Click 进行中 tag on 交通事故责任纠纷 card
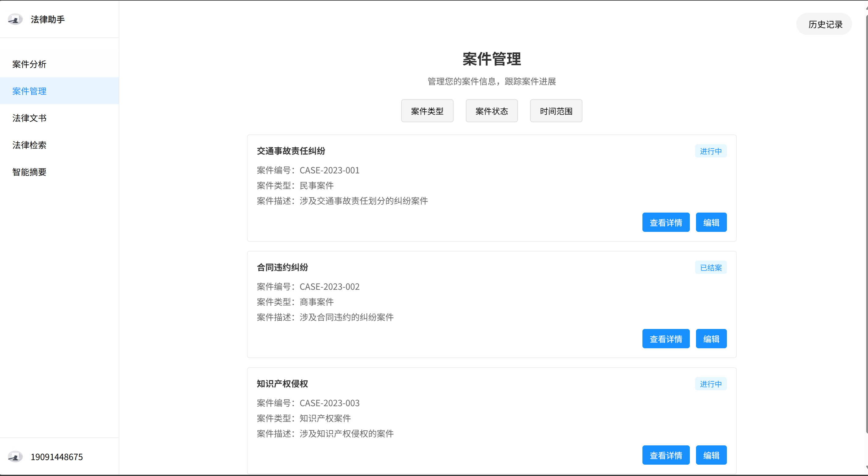Viewport: 868px width, 476px height. (711, 151)
